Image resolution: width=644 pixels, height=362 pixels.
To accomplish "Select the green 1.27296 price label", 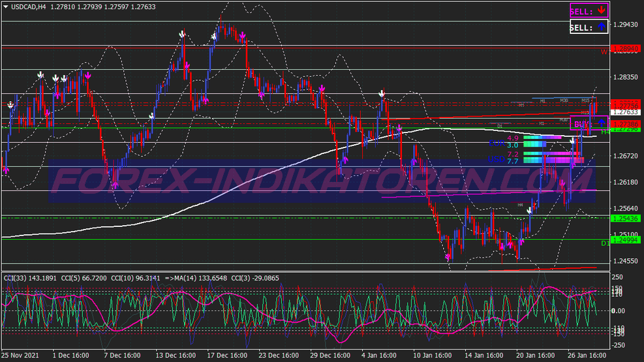I will [626, 129].
